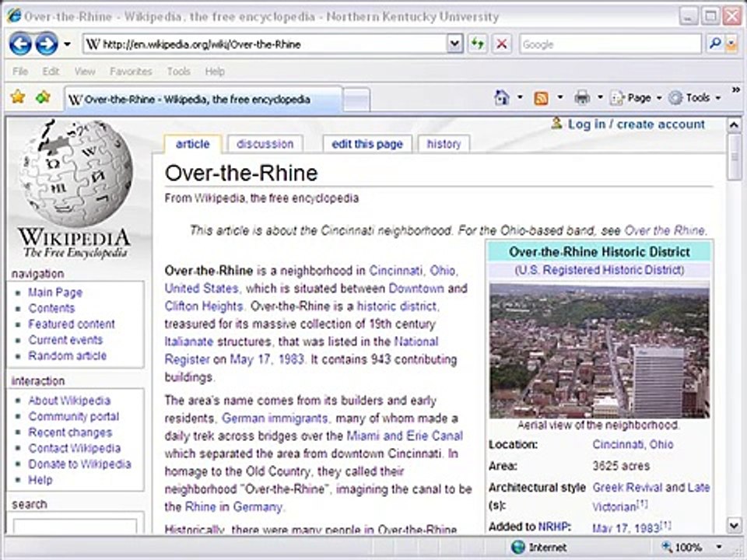Click the Contact Wikipedia link
This screenshot has height=560, width=747.
click(75, 448)
